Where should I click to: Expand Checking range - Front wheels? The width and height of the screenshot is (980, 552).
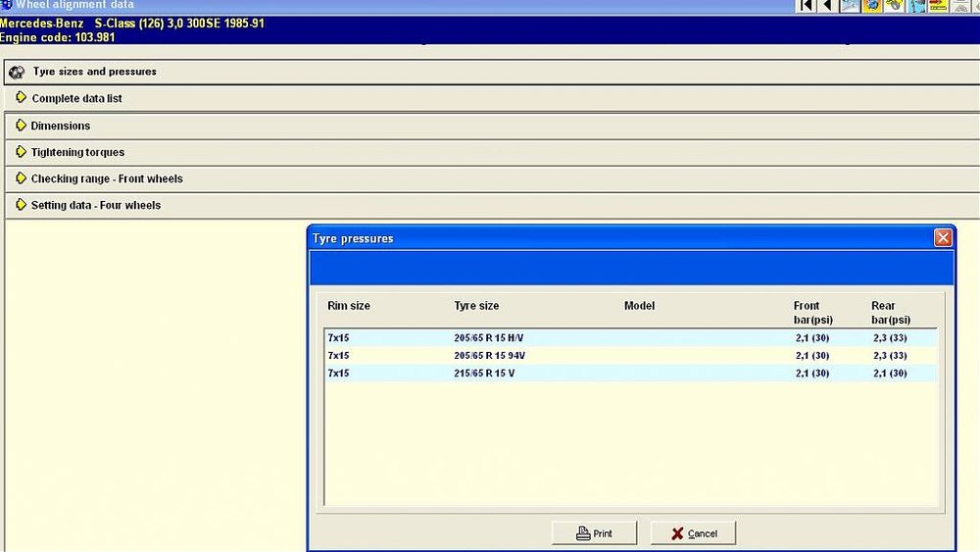[x=492, y=178]
